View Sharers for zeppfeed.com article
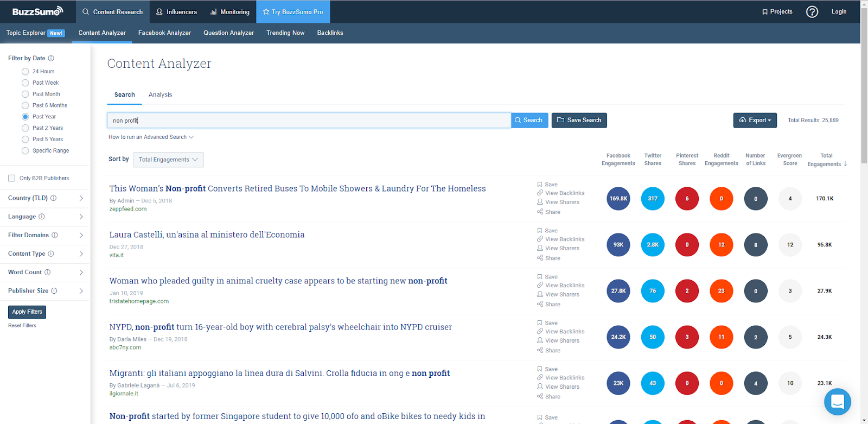The width and height of the screenshot is (868, 424). pyautogui.click(x=558, y=202)
